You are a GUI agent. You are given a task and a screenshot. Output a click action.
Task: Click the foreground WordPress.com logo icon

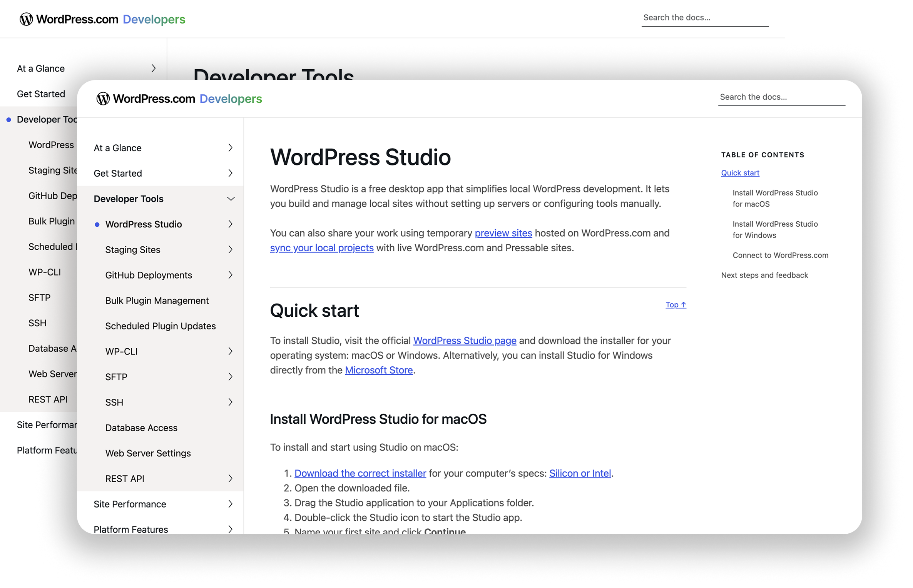(103, 99)
